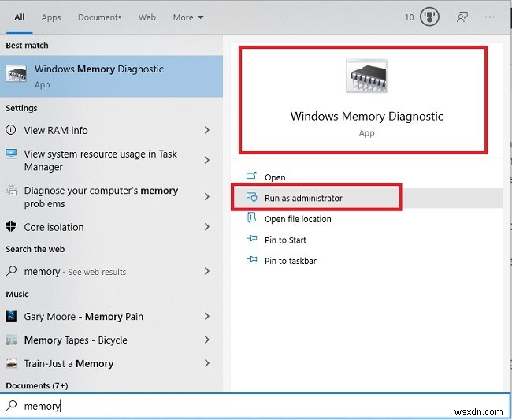
Task: Select Memory Tapes - Bicycle music result
Action: (x=111, y=340)
